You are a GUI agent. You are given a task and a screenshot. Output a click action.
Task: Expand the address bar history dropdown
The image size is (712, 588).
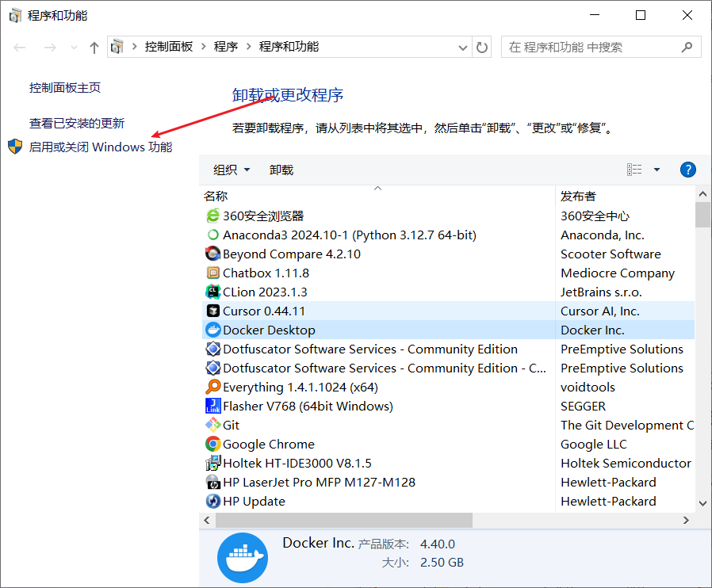463,48
